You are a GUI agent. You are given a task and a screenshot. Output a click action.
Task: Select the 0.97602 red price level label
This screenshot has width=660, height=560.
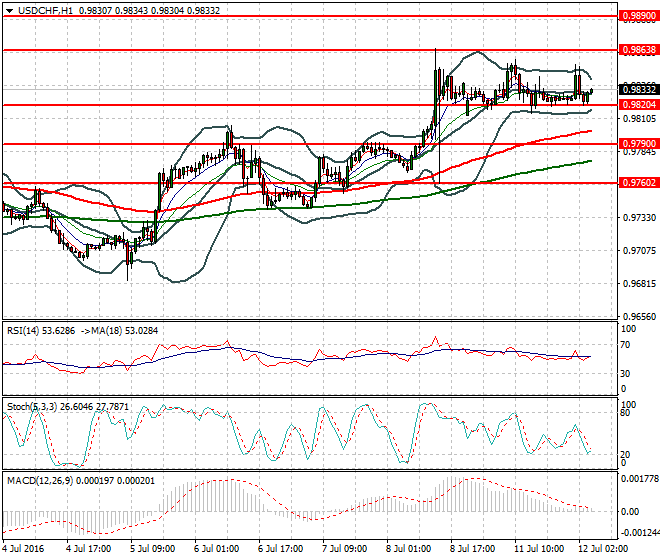pyautogui.click(x=639, y=182)
